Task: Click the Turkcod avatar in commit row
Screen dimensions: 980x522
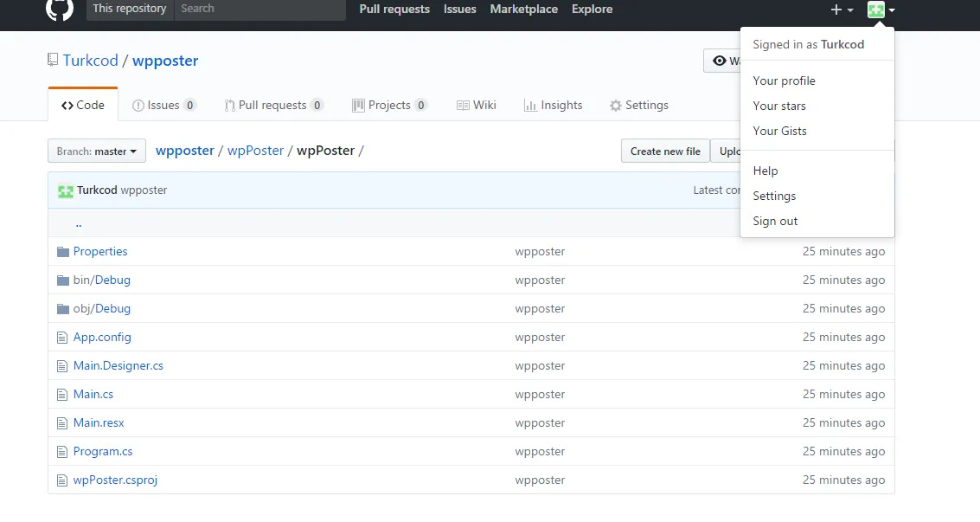Action: click(66, 190)
